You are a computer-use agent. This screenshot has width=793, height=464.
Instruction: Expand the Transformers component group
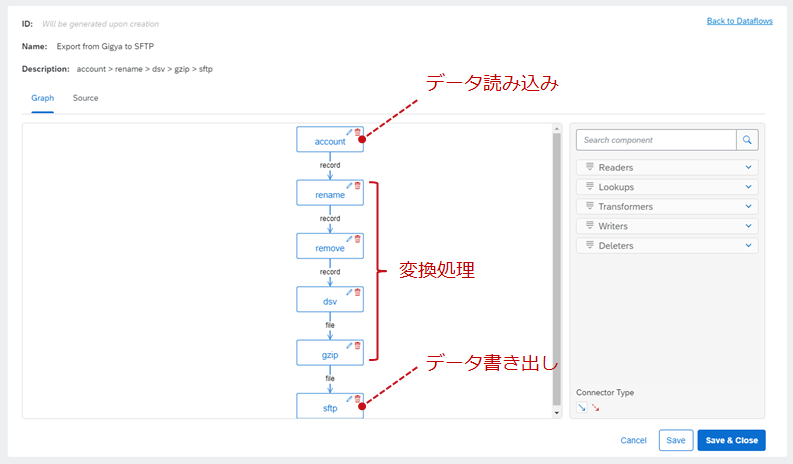[748, 206]
